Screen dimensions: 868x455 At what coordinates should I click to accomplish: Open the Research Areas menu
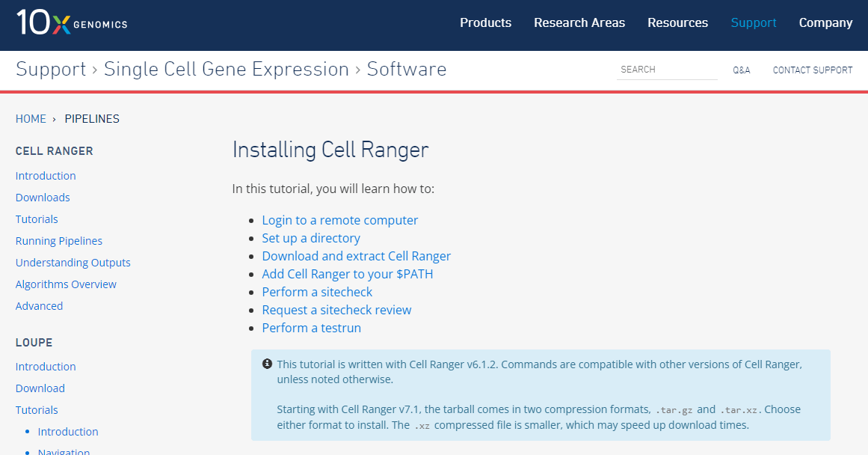click(x=579, y=22)
